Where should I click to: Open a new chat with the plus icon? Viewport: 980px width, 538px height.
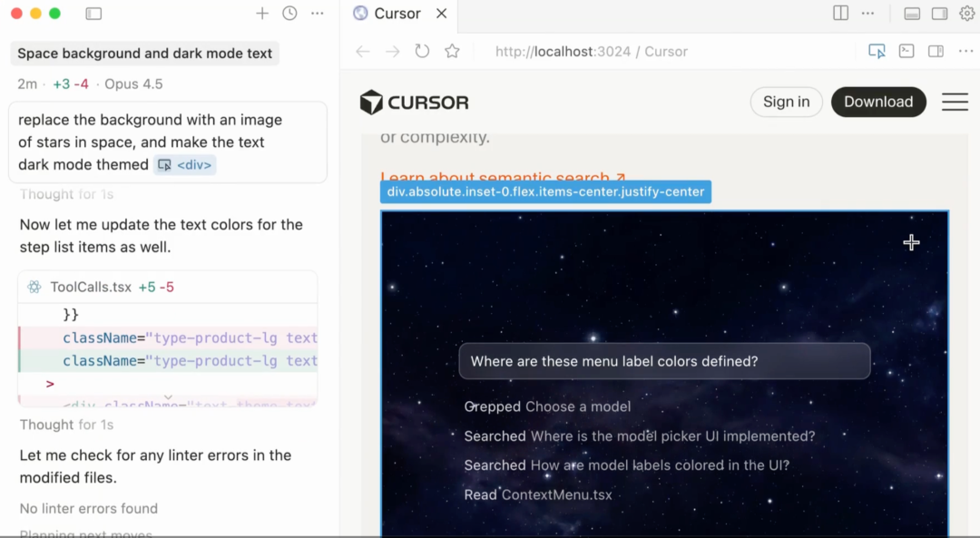point(261,14)
